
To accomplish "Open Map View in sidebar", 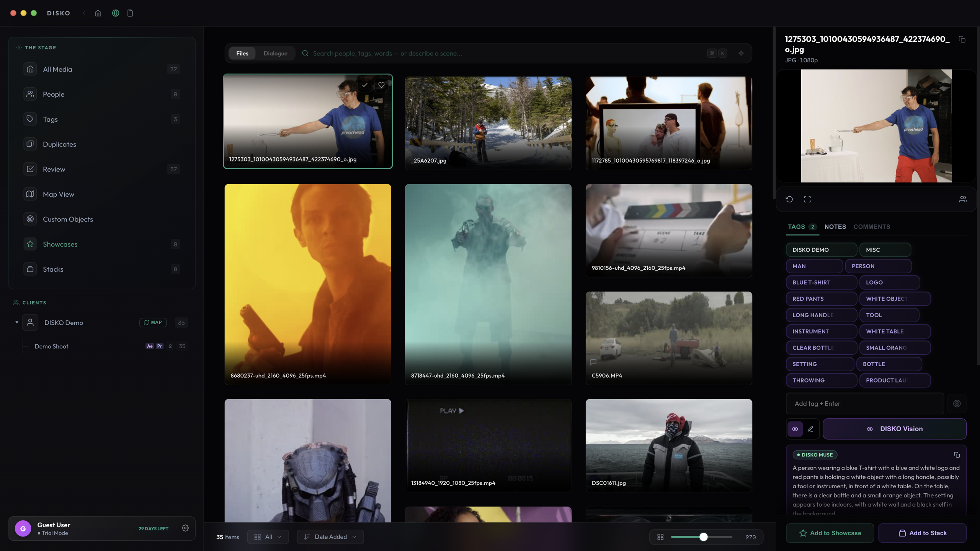I will pyautogui.click(x=101, y=194).
